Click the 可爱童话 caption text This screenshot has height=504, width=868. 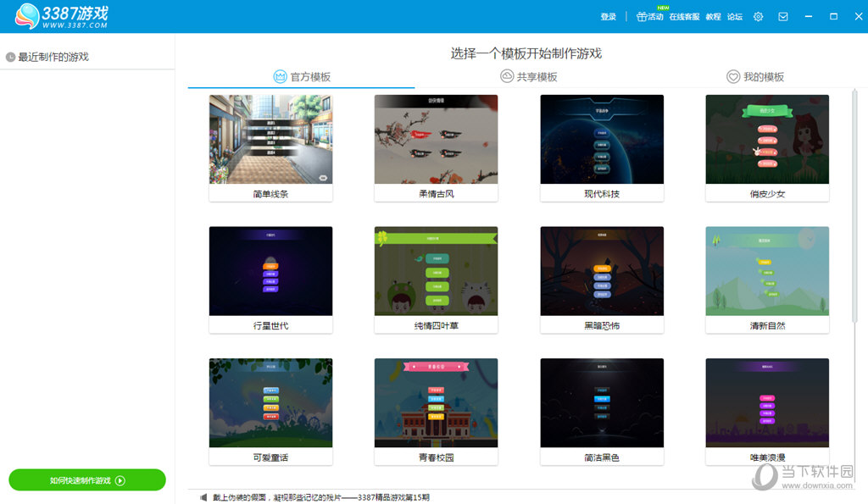(x=270, y=457)
